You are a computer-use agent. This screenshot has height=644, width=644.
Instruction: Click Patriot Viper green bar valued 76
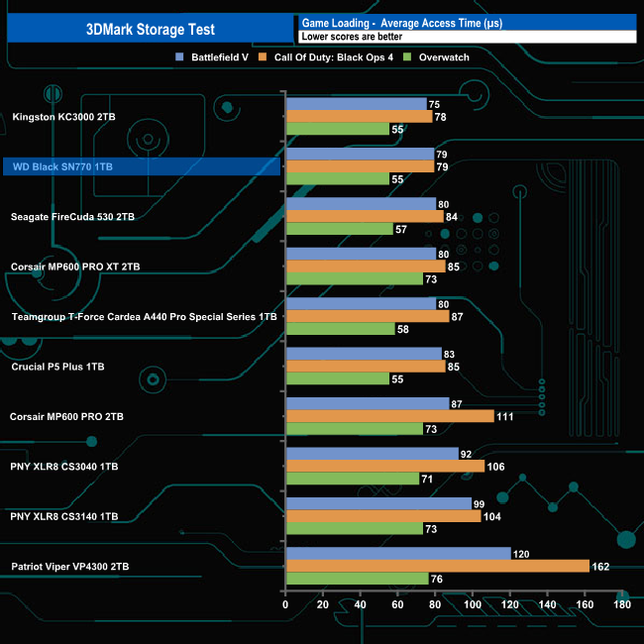[358, 579]
